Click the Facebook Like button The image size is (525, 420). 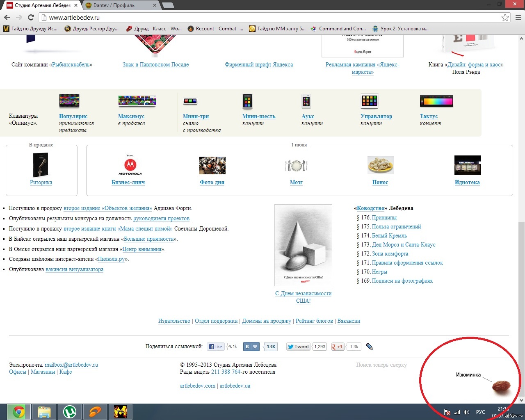click(215, 347)
